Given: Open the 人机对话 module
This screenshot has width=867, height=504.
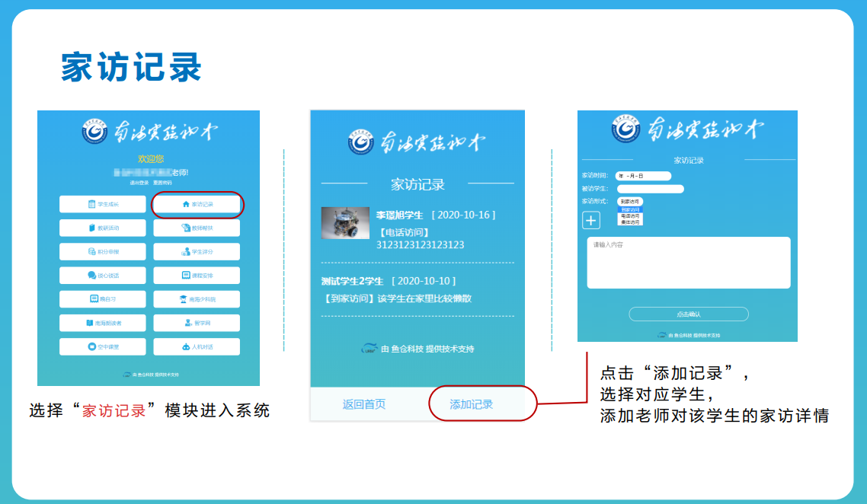Looking at the screenshot, I should click(197, 346).
